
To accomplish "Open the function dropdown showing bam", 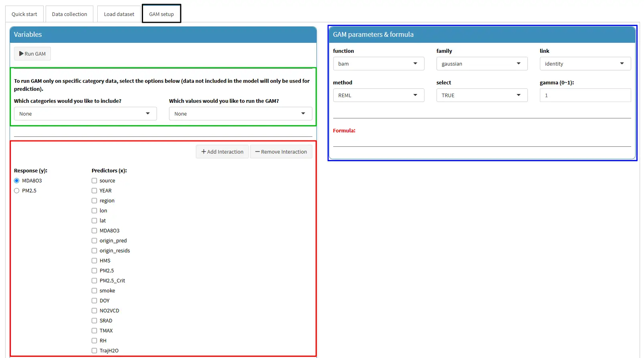I will 378,64.
